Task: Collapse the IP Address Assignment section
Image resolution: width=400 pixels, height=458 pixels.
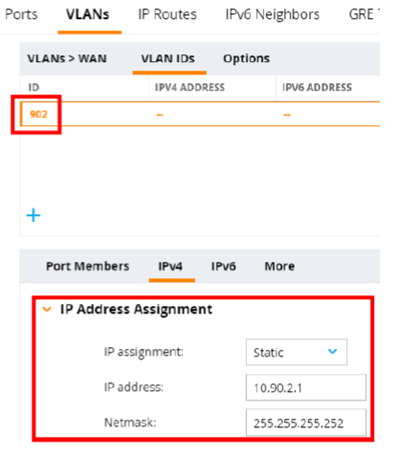Action: point(47,309)
